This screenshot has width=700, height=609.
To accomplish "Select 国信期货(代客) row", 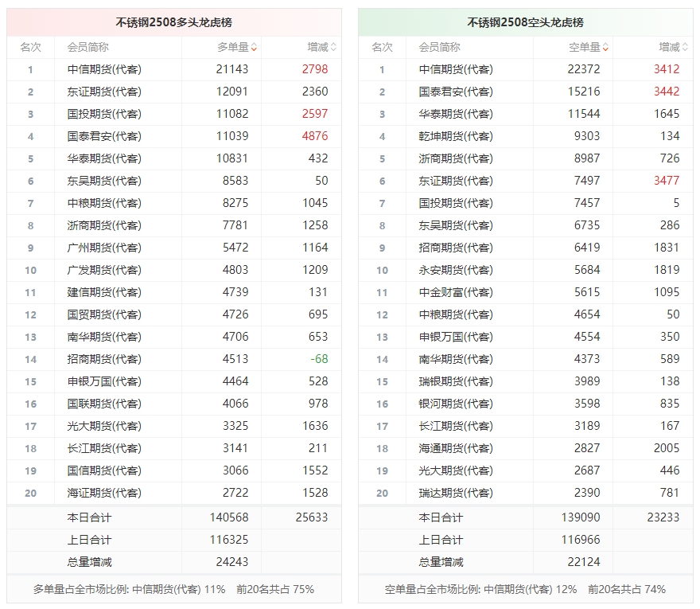I will tap(174, 471).
